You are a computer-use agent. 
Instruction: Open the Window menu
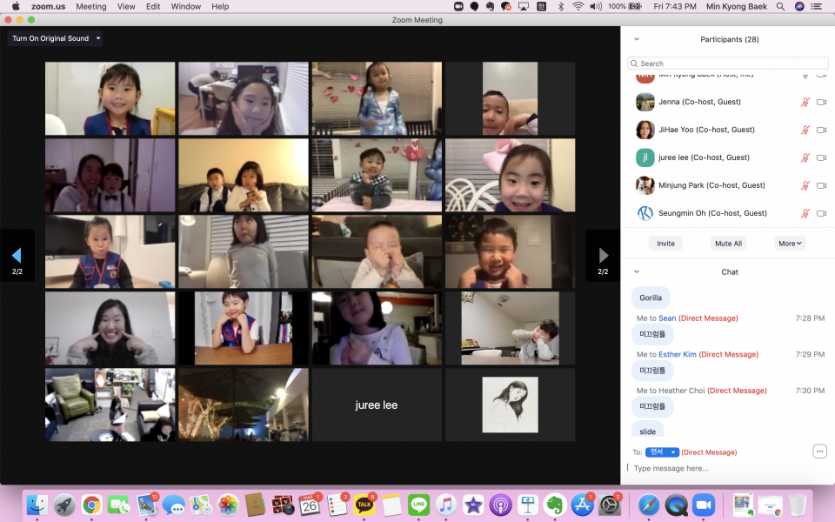(x=186, y=6)
